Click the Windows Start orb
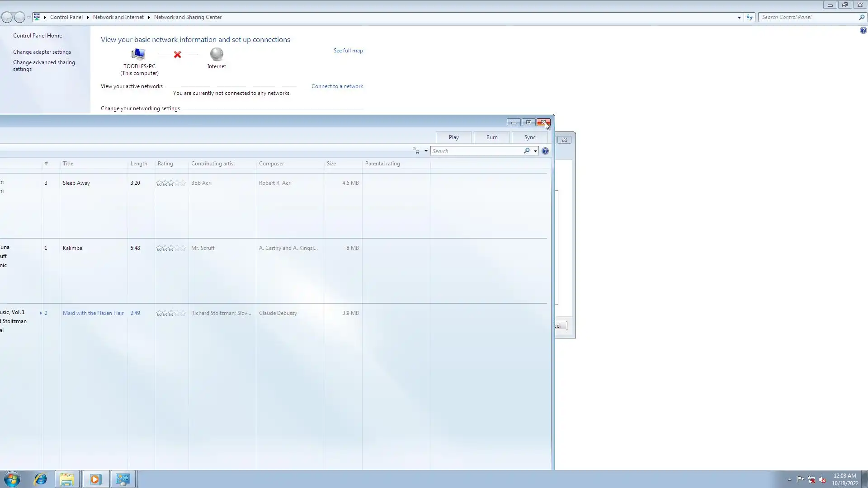 tap(12, 479)
